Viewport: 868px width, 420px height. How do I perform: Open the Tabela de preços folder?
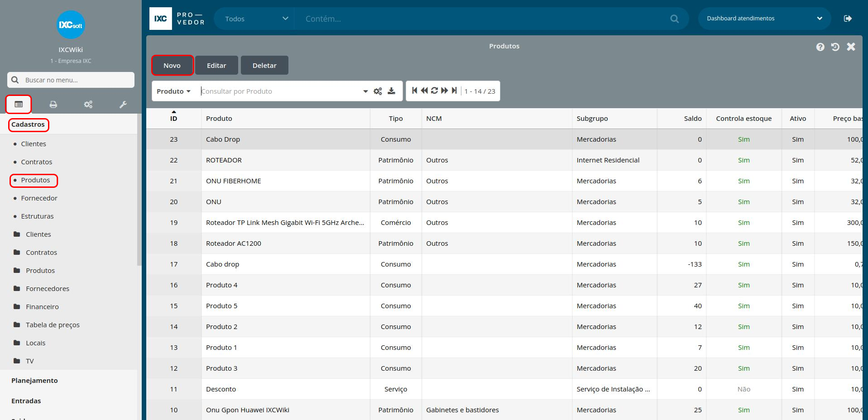[47, 325]
